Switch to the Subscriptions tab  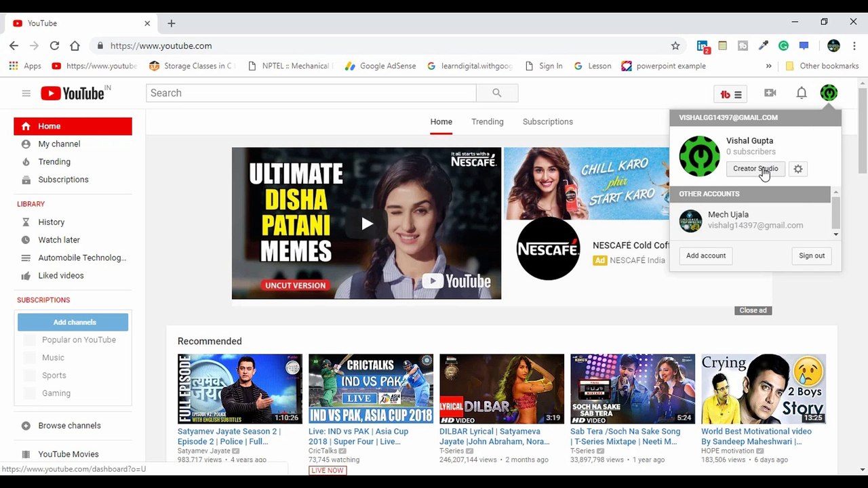[548, 122]
